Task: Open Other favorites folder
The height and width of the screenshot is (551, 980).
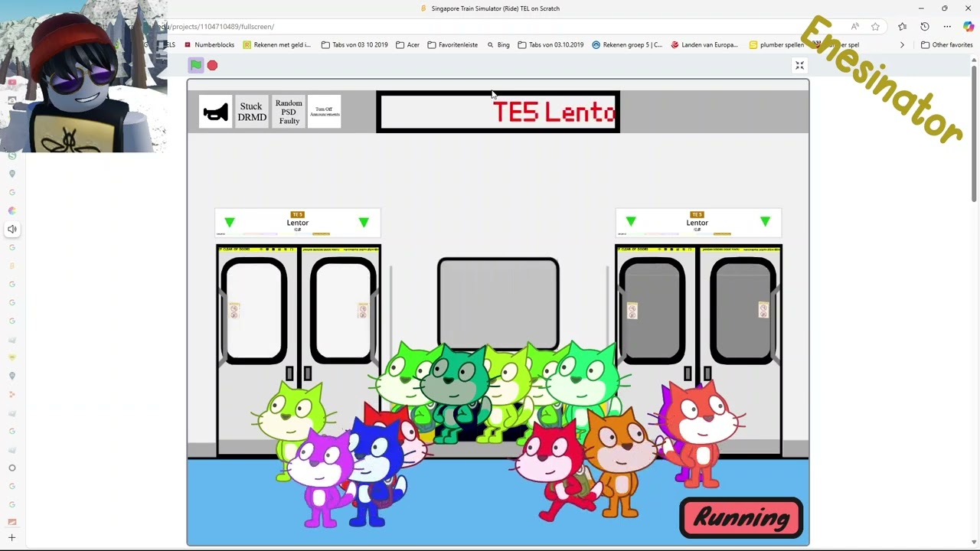Action: tap(947, 44)
